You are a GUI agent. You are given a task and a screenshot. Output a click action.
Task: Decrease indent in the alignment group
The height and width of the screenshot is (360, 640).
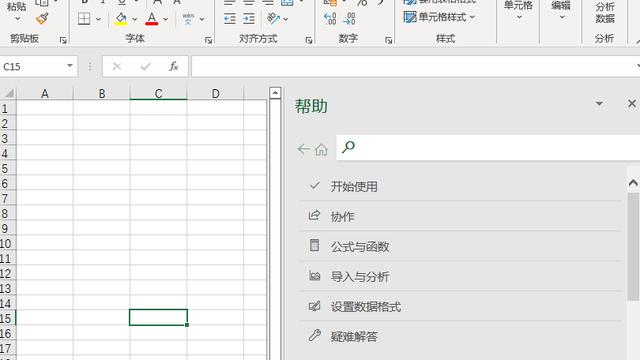tap(230, 18)
